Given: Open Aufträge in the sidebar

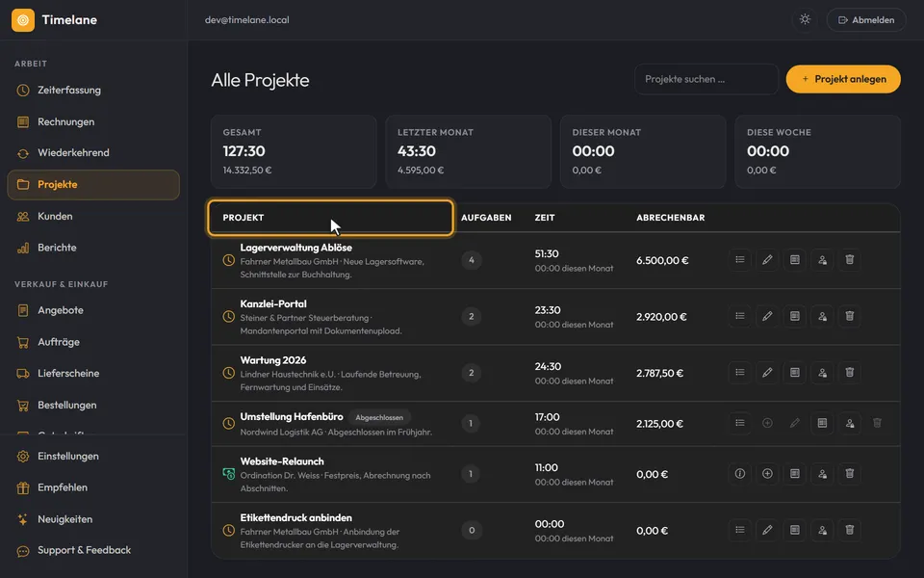Looking at the screenshot, I should pos(93,342).
